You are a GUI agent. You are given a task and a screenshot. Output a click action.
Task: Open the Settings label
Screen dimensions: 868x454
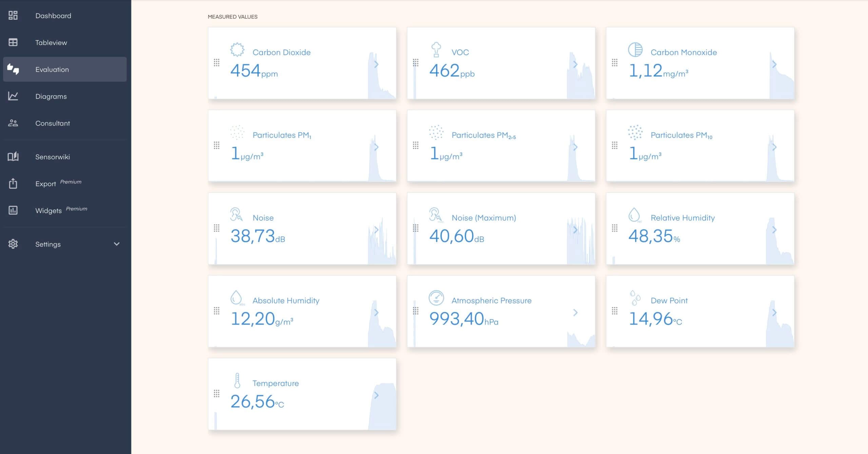[x=48, y=244]
